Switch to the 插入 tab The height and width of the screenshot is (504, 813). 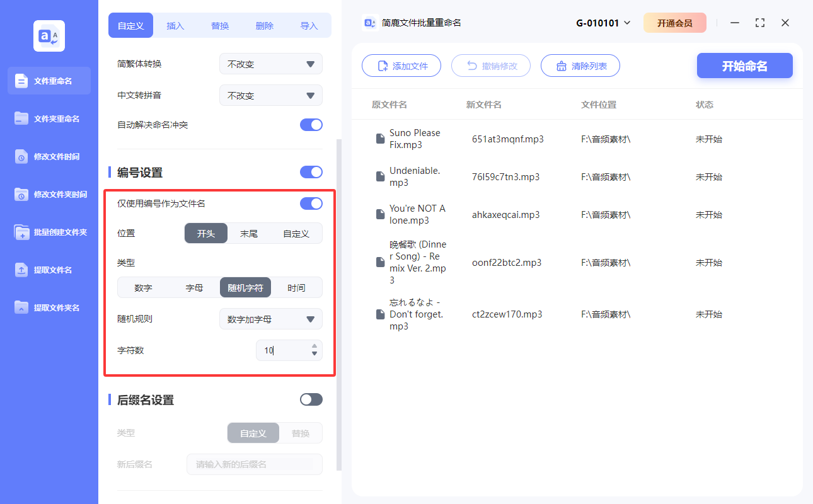tap(175, 25)
